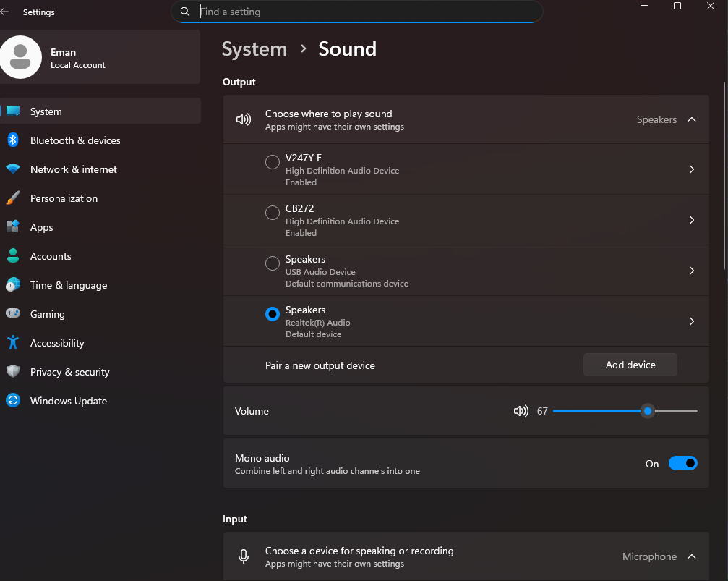Image resolution: width=728 pixels, height=581 pixels.
Task: Minimize the Settings window
Action: pos(644,6)
